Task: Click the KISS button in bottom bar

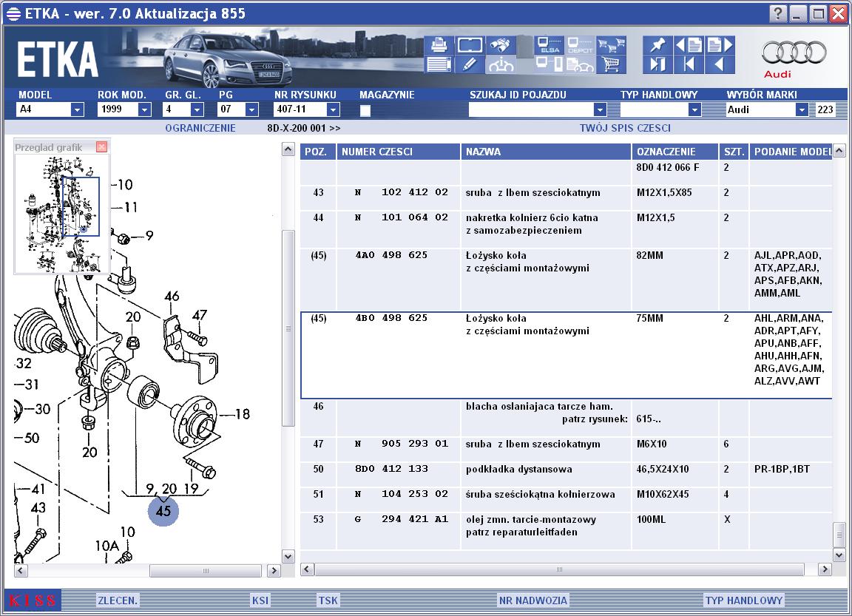Action: [x=33, y=600]
